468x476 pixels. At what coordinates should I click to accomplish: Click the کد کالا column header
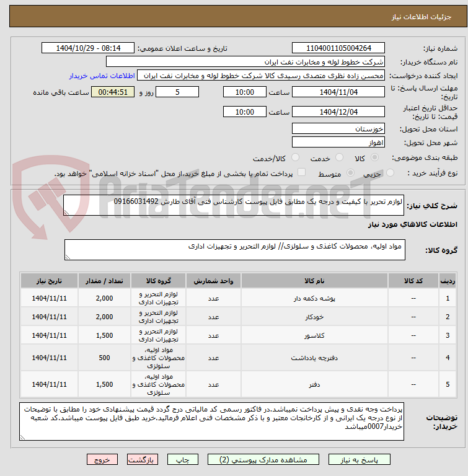point(413,281)
